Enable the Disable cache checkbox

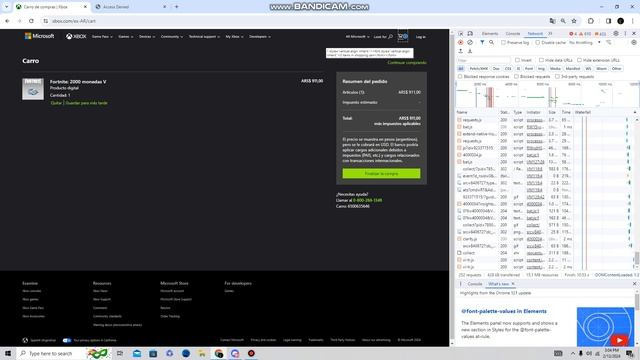[538, 42]
